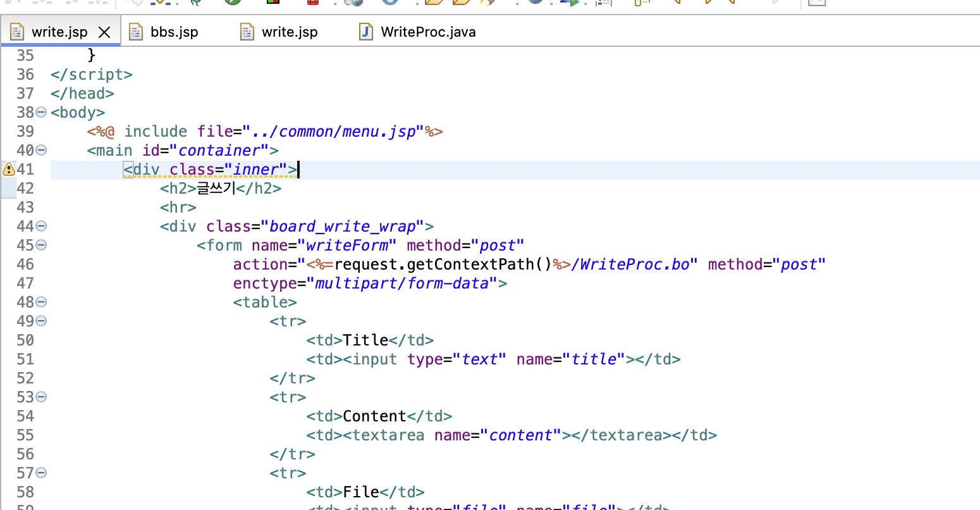The image size is (980, 510).
Task: Switch to the bbs.jsp editor tab
Action: click(174, 32)
